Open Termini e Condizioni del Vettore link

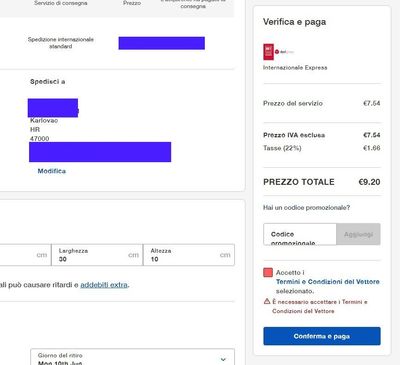click(328, 282)
